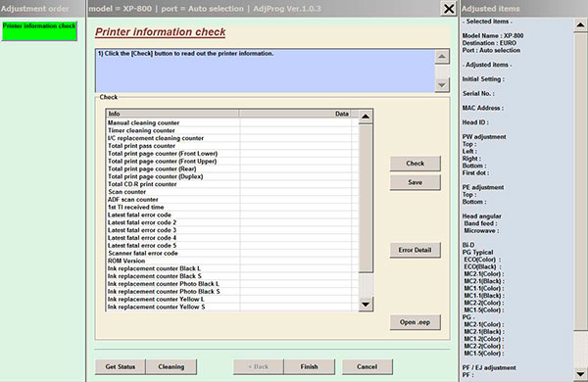The image size is (588, 382).
Task: Click Model Name : XP-800 in Adjusted items
Action: coord(493,36)
